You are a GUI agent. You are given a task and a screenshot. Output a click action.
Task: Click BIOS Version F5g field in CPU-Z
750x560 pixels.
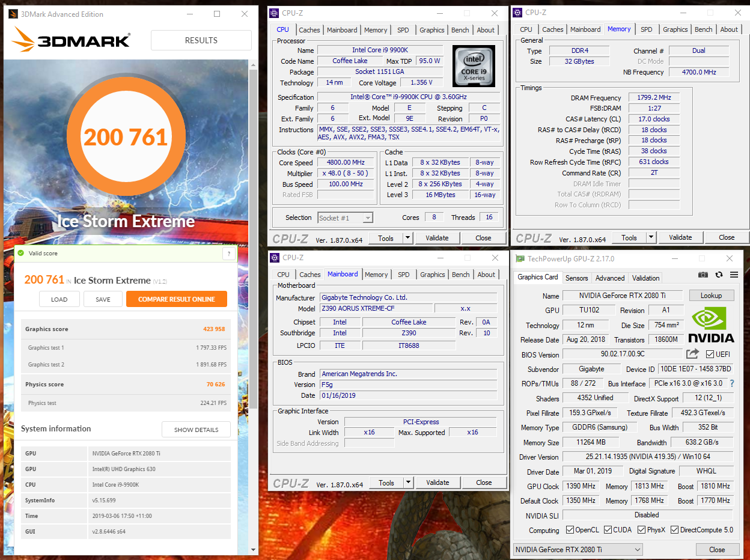point(409,385)
